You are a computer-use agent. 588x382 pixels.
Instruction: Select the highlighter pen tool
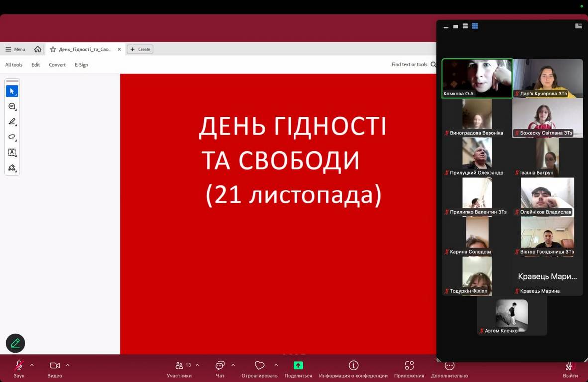(x=12, y=122)
